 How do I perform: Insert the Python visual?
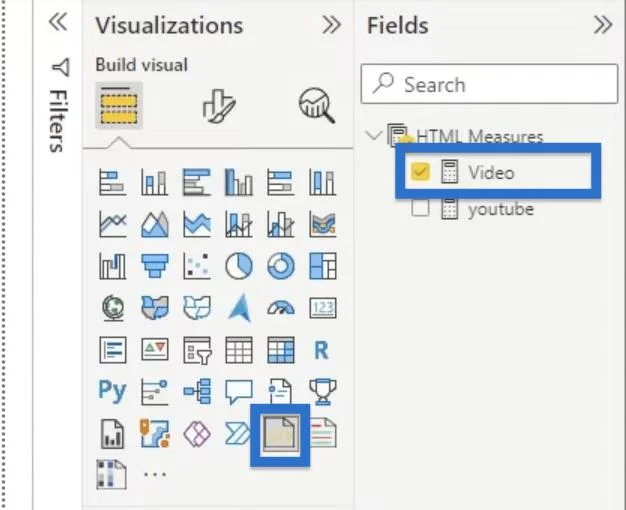pyautogui.click(x=113, y=390)
